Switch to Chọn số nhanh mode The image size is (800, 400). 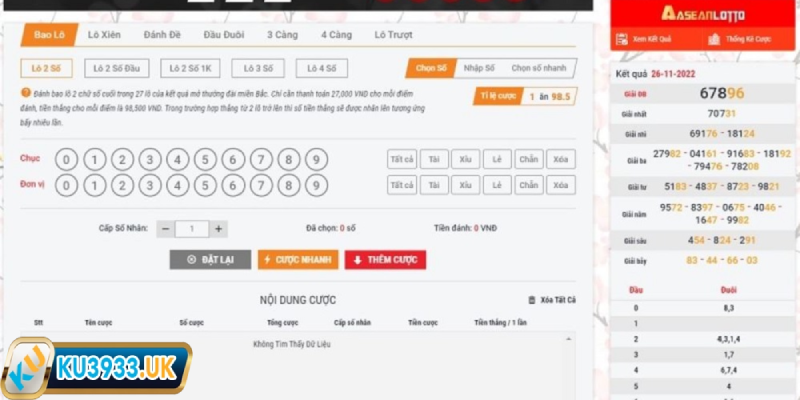coord(539,68)
